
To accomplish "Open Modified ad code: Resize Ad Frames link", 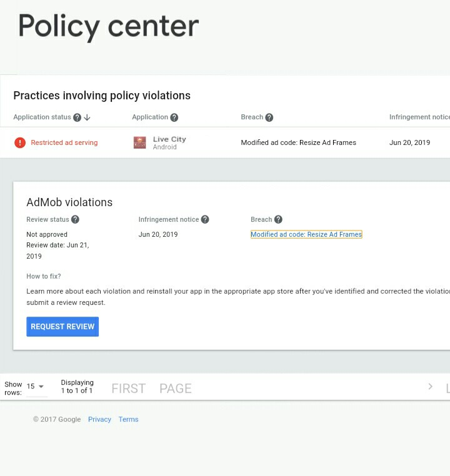I will coord(306,234).
